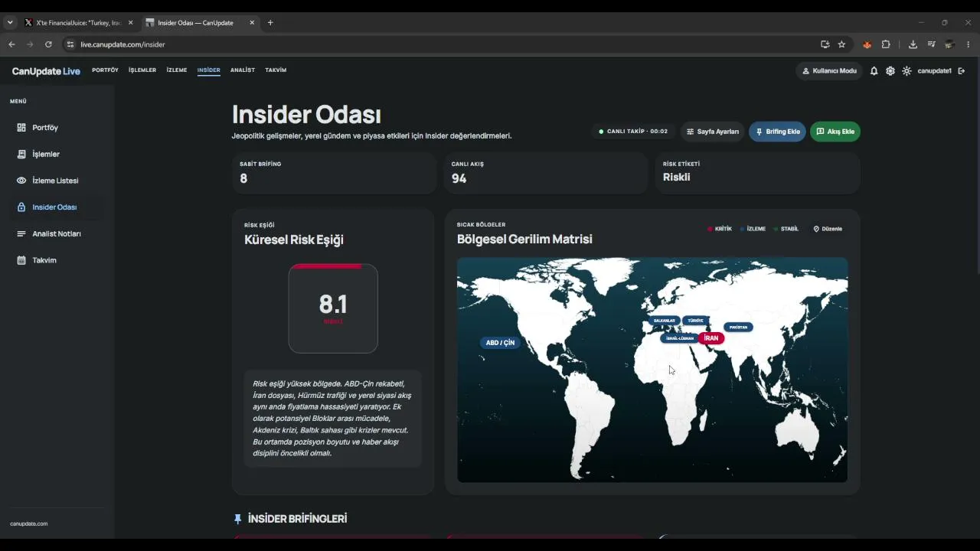Go back with the browser back arrow
980x551 pixels.
tap(11, 44)
